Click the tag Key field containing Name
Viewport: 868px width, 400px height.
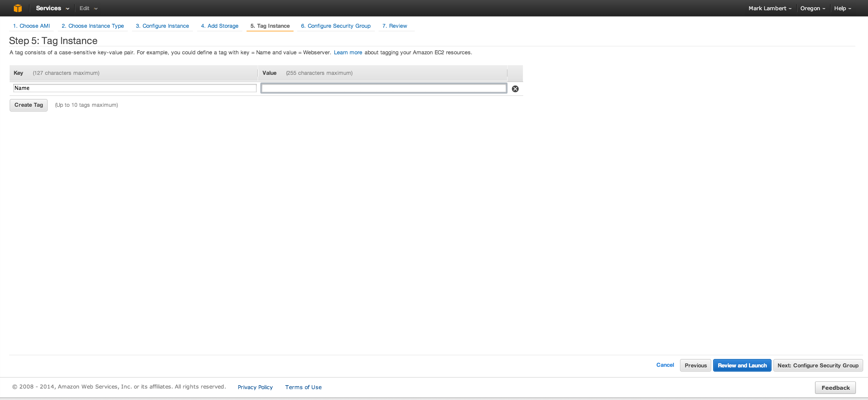pos(135,88)
